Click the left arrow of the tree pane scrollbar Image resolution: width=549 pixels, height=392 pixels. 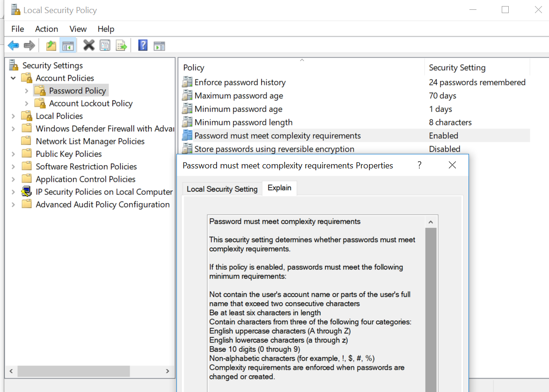11,371
